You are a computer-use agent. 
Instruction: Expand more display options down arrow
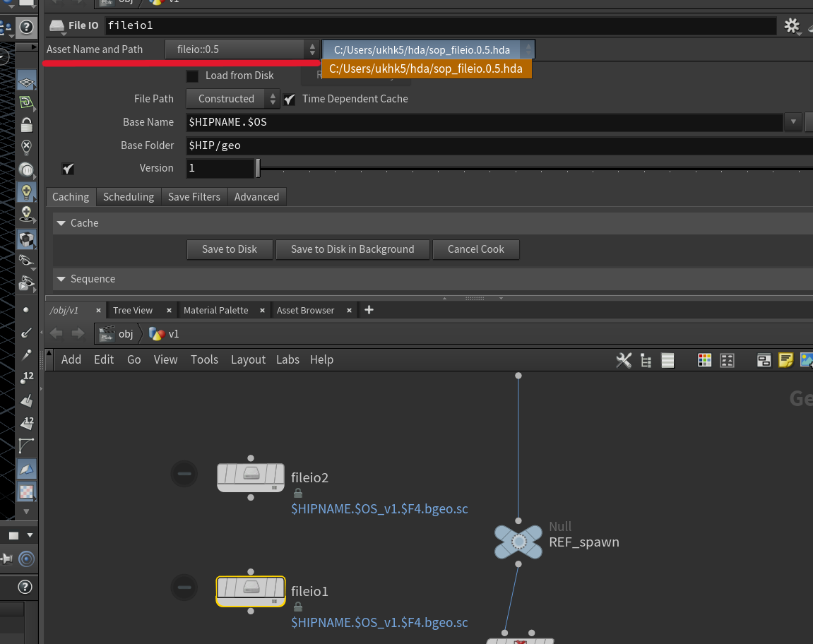26,511
